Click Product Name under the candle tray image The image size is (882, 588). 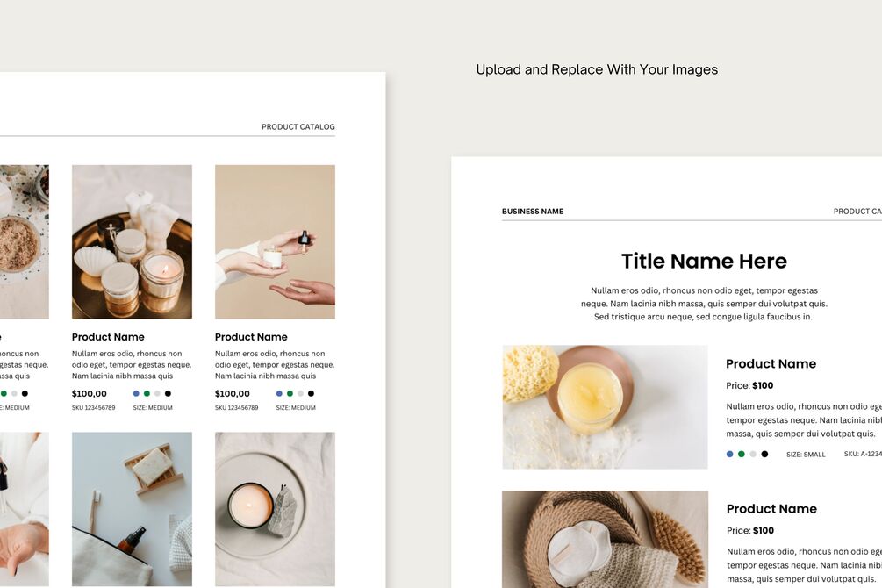108,337
